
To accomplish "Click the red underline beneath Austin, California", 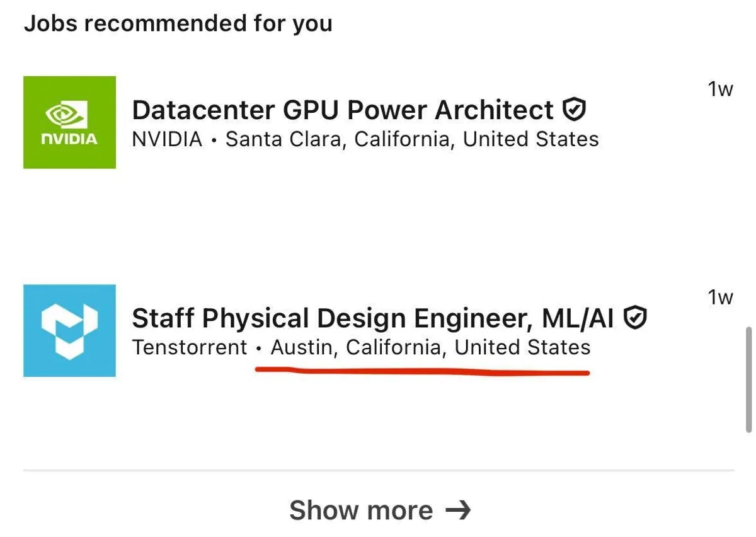I will [x=422, y=372].
